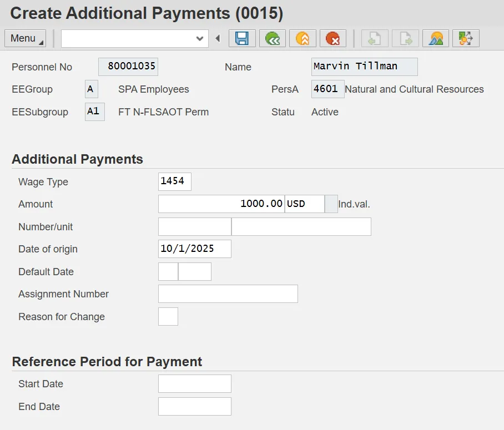Toggle the Ind.val. indicator box
Screen dimensions: 504x430
(331, 204)
